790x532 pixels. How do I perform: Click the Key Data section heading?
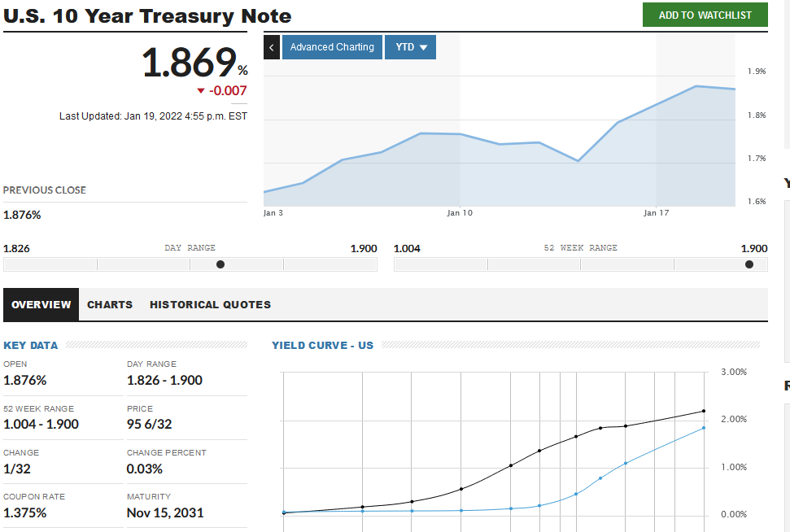[x=31, y=346]
